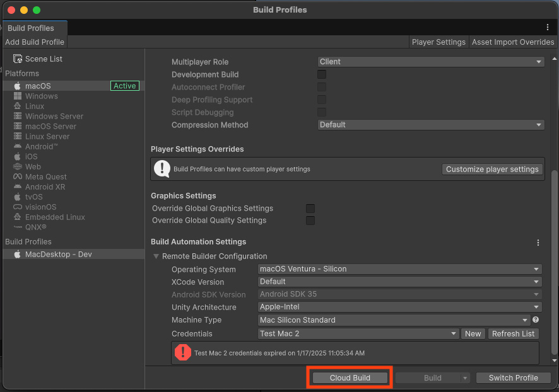This screenshot has height=392, width=559.
Task: Open the Compression Method dropdown
Action: [x=431, y=125]
